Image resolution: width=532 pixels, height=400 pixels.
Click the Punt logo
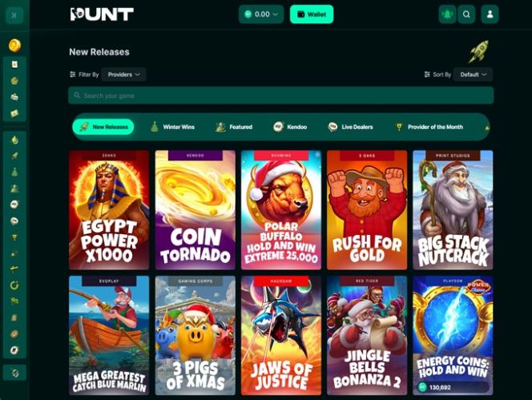(102, 14)
